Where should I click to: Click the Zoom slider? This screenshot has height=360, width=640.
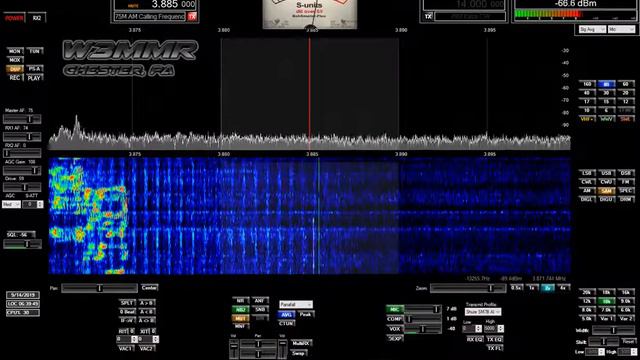(x=468, y=288)
